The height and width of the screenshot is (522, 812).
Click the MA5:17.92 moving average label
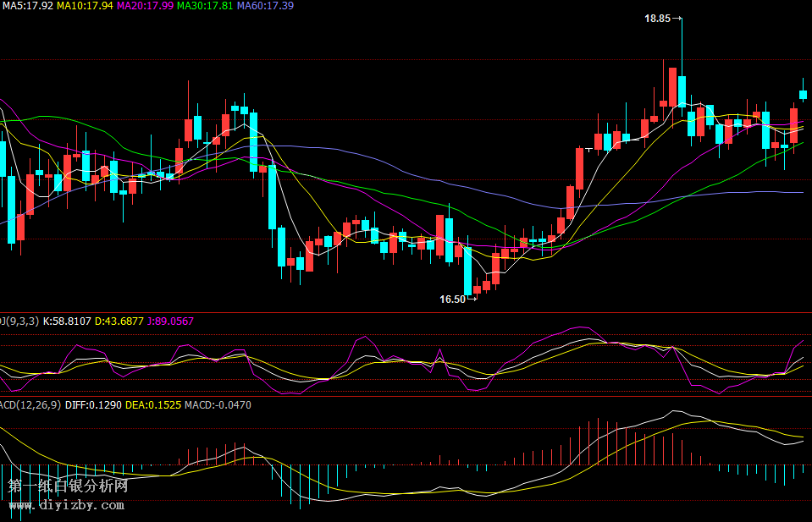[x=27, y=6]
